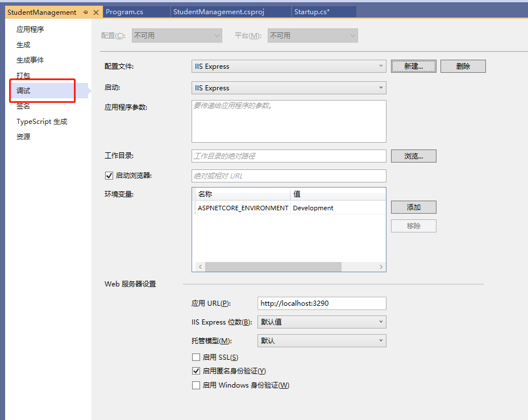Viewport: 528px width, 420px height.
Task: Click the 名称 column header
Action: pos(243,194)
